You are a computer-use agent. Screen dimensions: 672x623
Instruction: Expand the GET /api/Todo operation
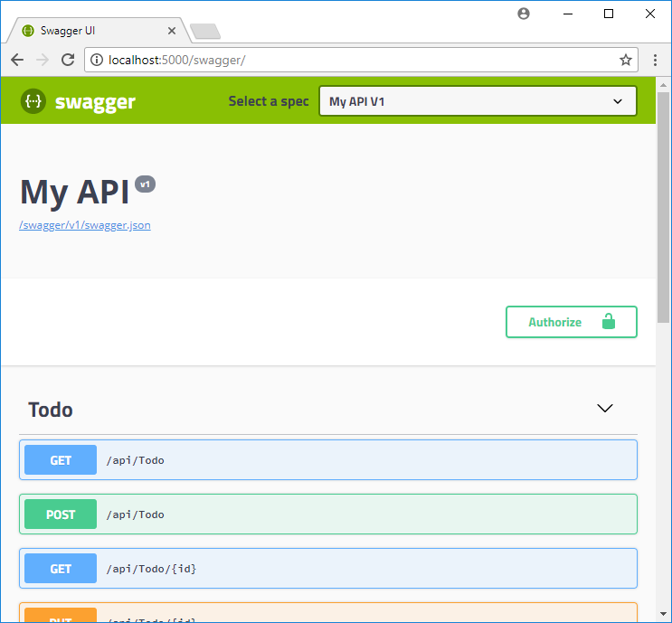pos(328,459)
